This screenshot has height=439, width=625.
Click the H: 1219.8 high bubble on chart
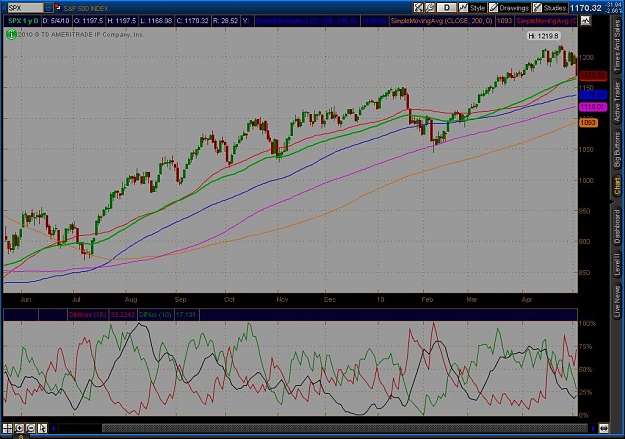coord(543,36)
